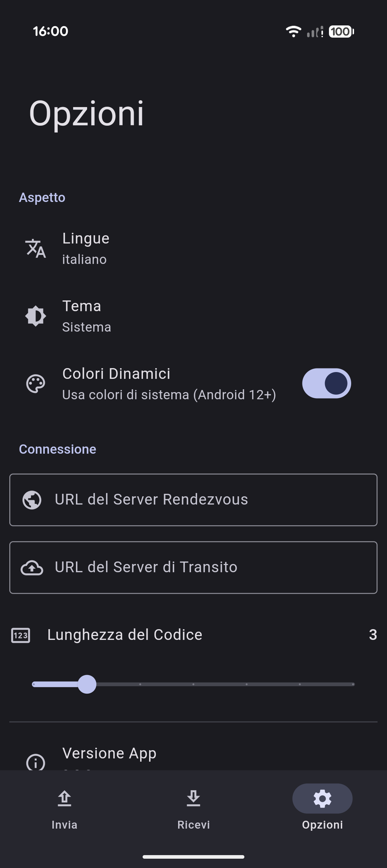The width and height of the screenshot is (387, 868).
Task: Tap the palette icon for Colori Dinamici
Action: pos(35,384)
